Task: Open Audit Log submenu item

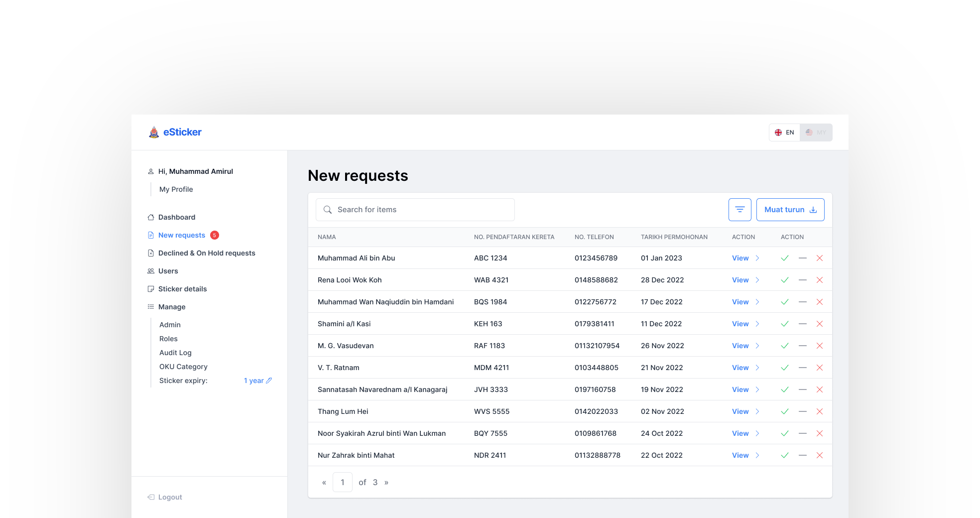Action: 175,353
